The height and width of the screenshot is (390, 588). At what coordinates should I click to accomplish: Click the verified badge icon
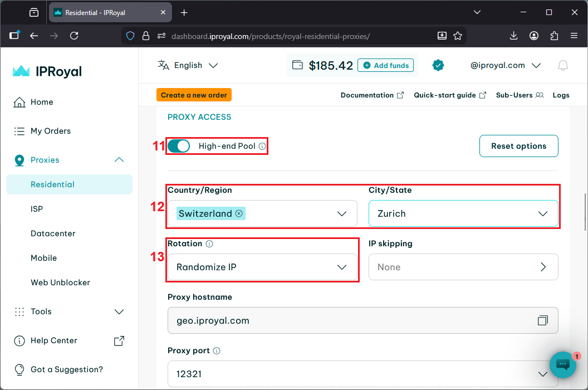[438, 65]
